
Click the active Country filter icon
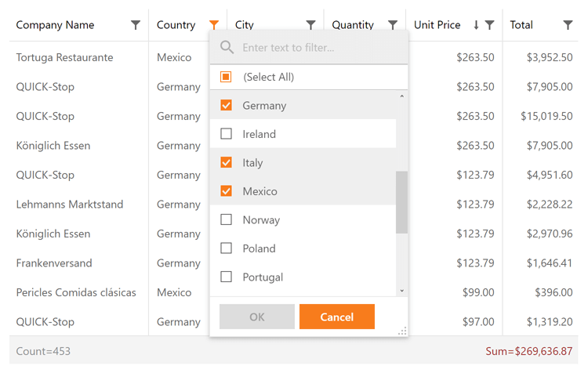pyautogui.click(x=214, y=25)
